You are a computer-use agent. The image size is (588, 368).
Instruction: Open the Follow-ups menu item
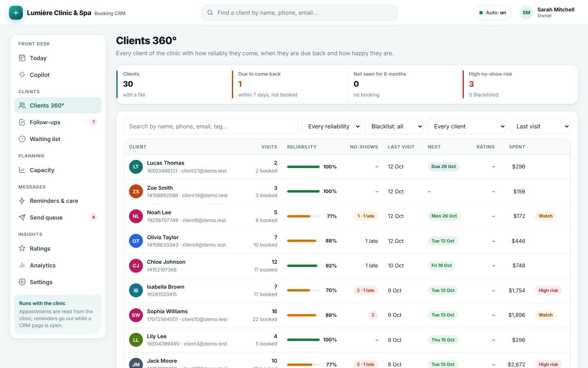tap(58, 122)
